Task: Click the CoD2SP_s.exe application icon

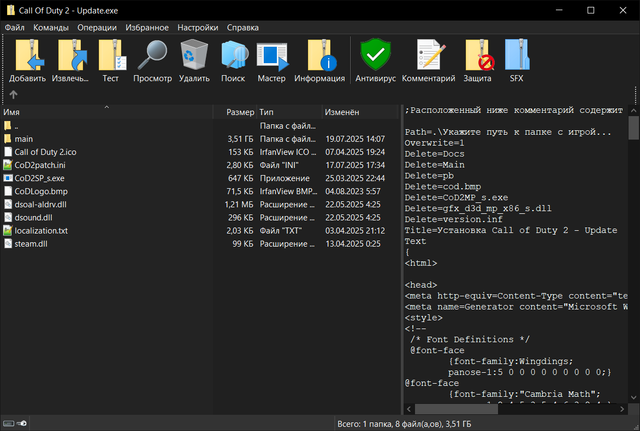Action: pyautogui.click(x=8, y=178)
